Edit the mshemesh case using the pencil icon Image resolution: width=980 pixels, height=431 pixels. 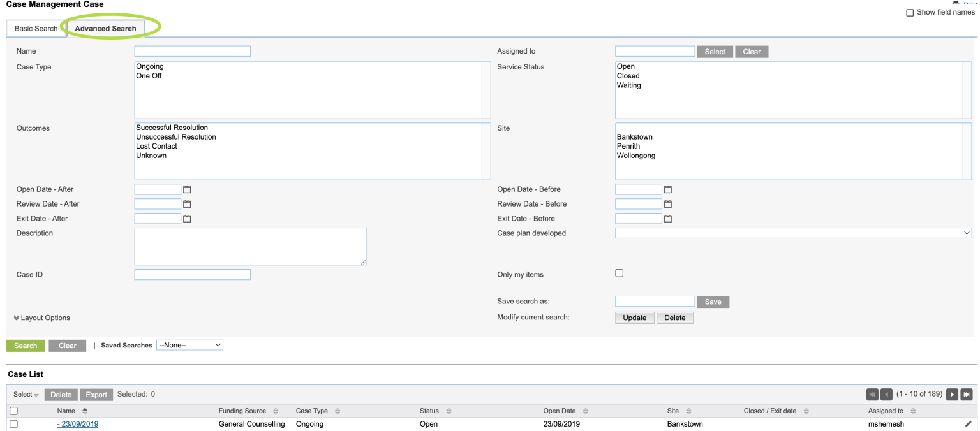[969, 424]
